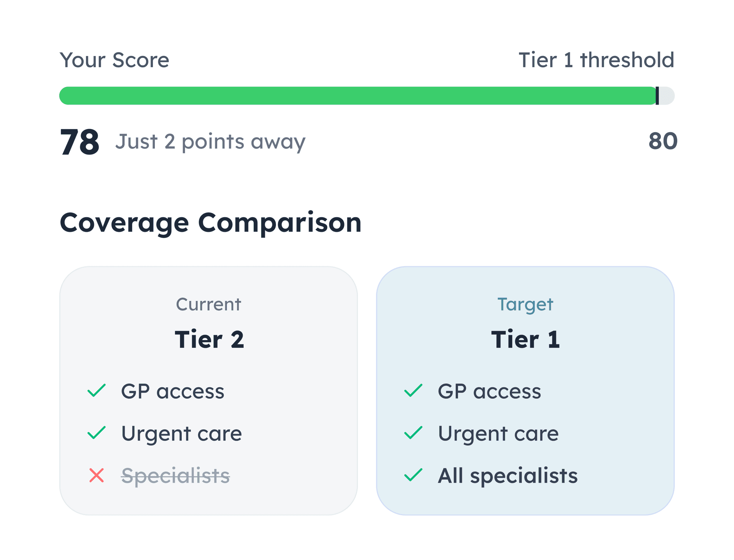This screenshot has height=560, width=734.
Task: Click the green check beside Tier 1 GP access
Action: point(413,391)
